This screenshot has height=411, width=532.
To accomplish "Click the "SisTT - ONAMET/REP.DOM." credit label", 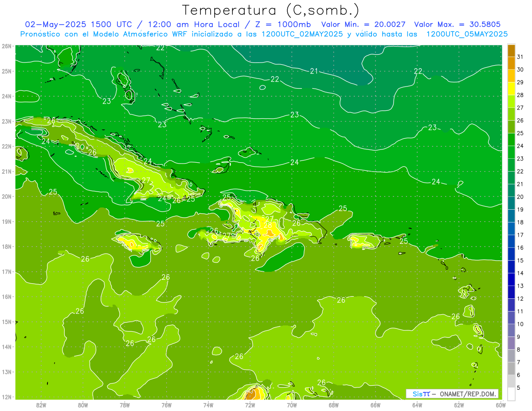I will pos(453,394).
